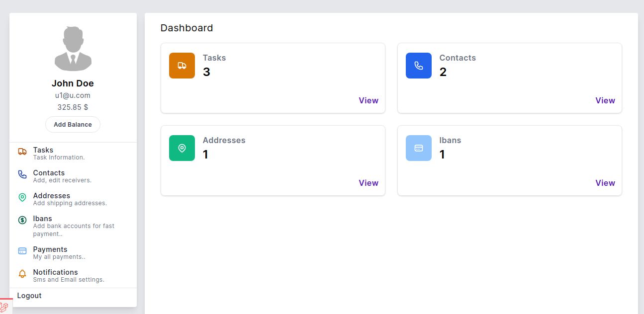Viewport: 644px width, 314px height.
Task: Click the green location pin icon in the Addresses card
Action: (182, 148)
